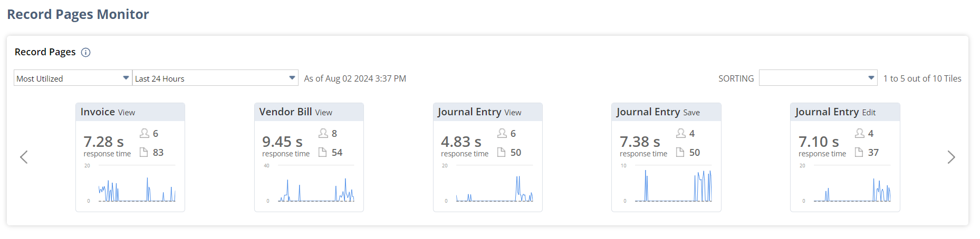Click the Record Pages info icon
This screenshot has width=980, height=239.
click(x=85, y=52)
